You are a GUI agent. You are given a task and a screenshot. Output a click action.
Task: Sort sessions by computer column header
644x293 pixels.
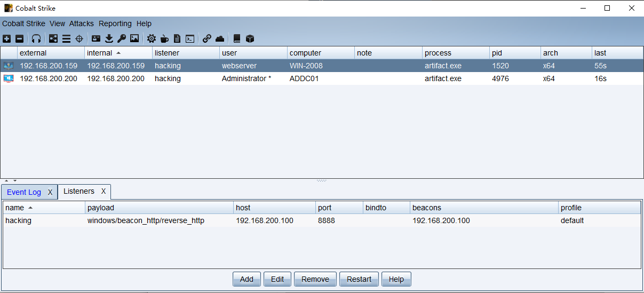(321, 53)
